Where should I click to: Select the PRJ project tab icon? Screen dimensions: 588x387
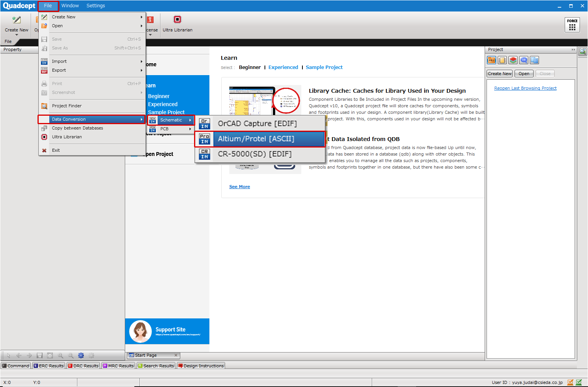pos(492,60)
